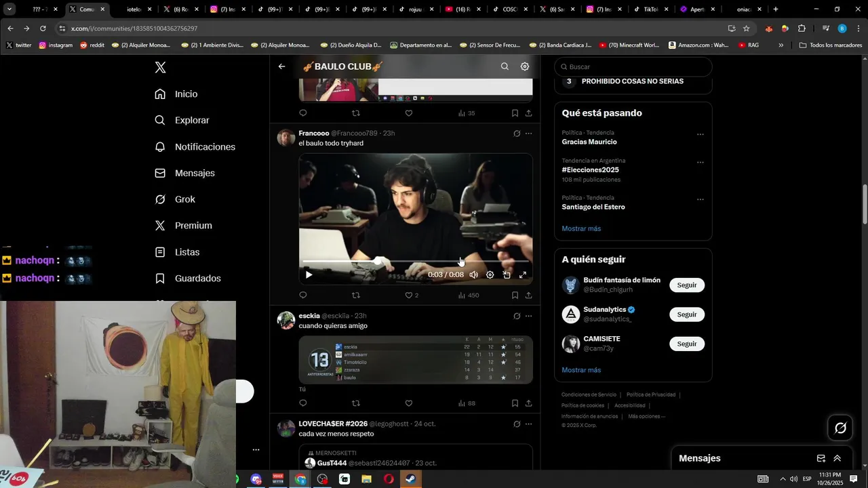Enable picture-in-picture for the video
The width and height of the screenshot is (868, 488).
[507, 275]
